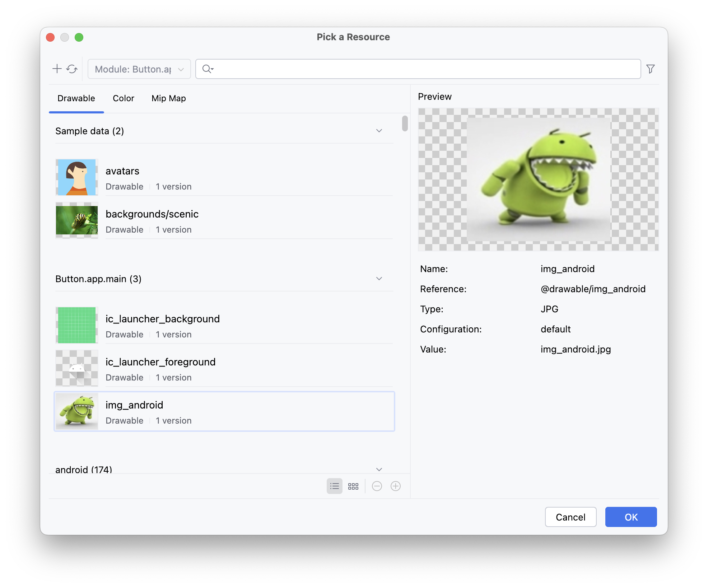Click the Cancel button

pyautogui.click(x=570, y=517)
